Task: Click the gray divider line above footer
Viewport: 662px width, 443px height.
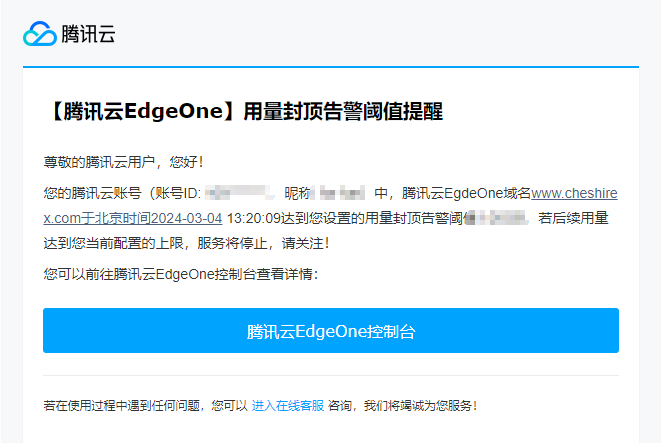Action: click(x=331, y=375)
